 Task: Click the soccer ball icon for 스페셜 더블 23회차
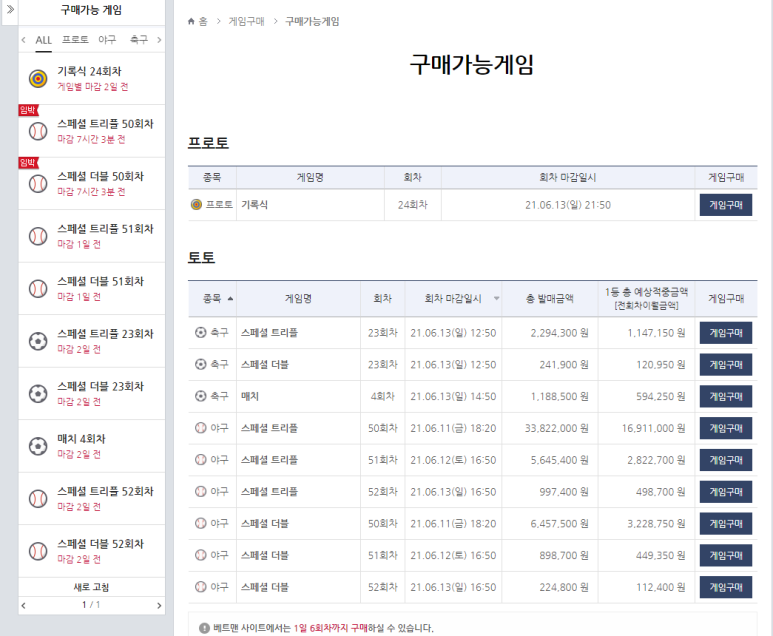tap(38, 393)
